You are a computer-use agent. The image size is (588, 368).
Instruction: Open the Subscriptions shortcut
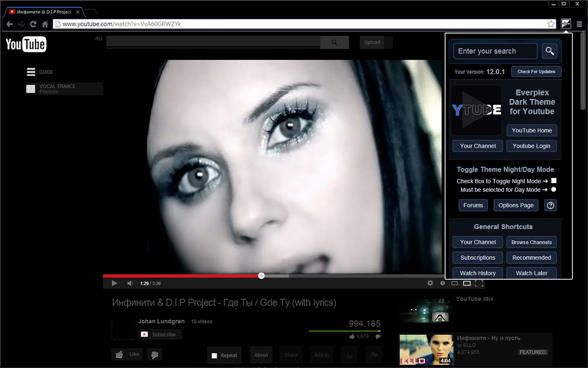478,258
